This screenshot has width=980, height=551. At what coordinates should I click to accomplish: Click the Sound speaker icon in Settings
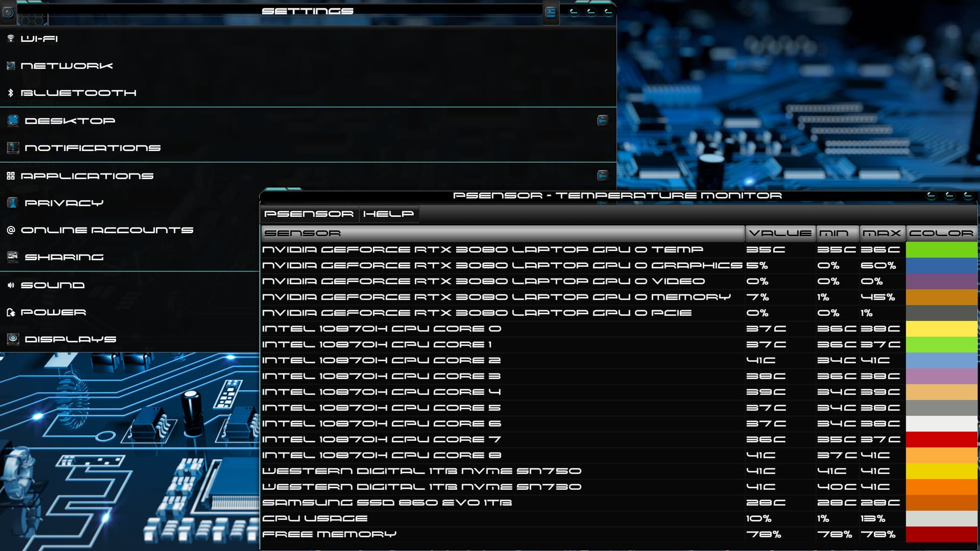[x=11, y=285]
